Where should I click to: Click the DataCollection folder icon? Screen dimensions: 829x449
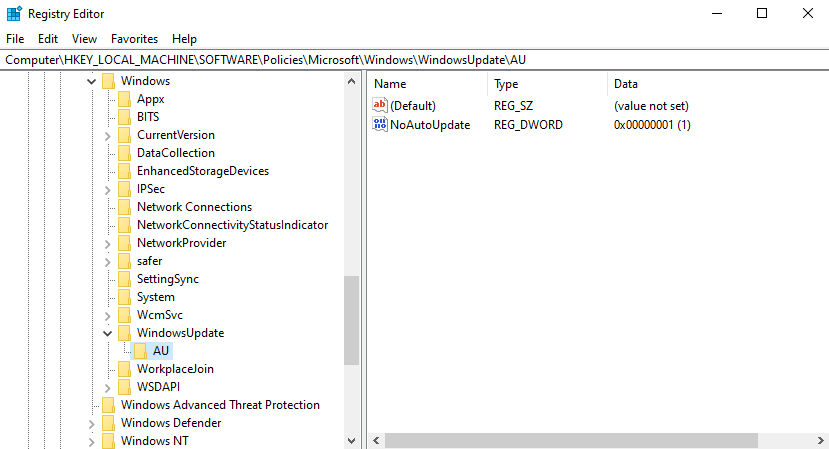(x=124, y=153)
